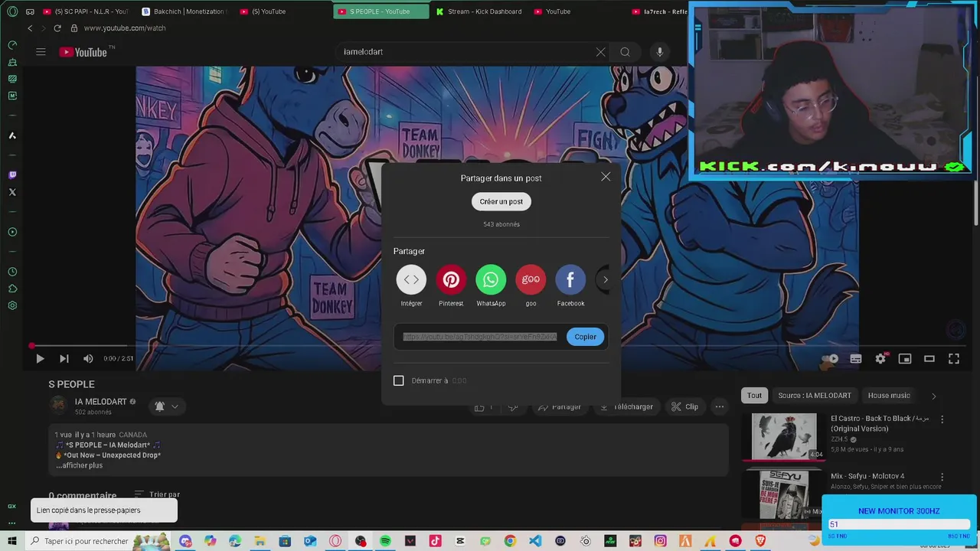Share the video to Pinterest
The image size is (980, 551).
click(451, 279)
